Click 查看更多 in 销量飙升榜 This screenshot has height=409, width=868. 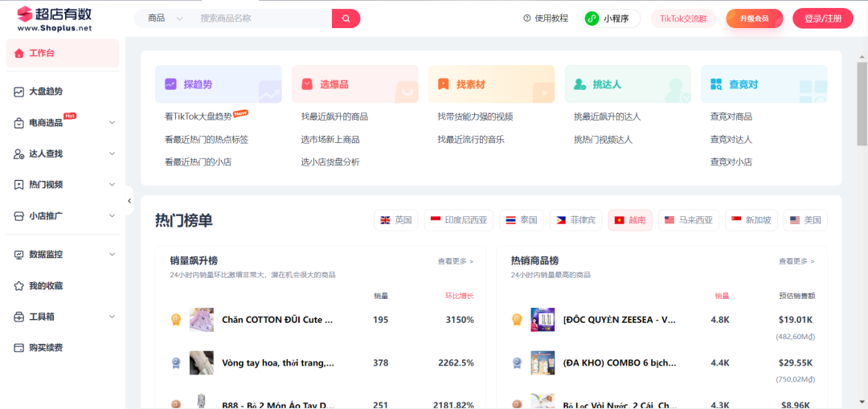tap(456, 260)
